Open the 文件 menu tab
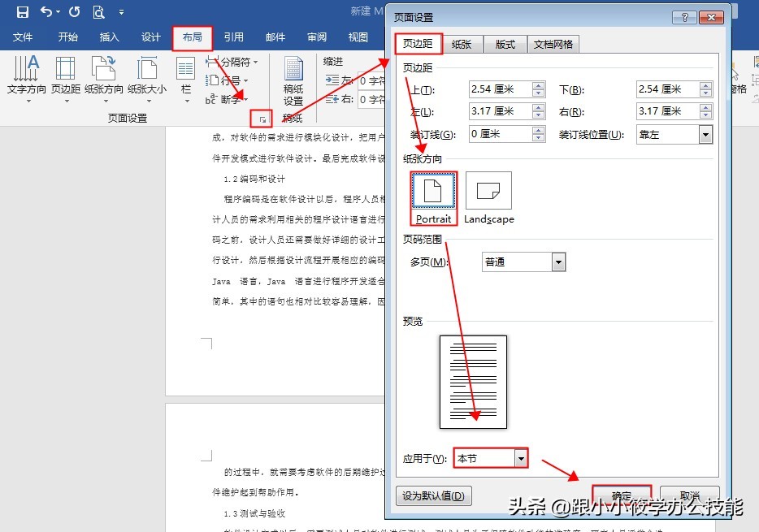759x532 pixels. coord(22,37)
